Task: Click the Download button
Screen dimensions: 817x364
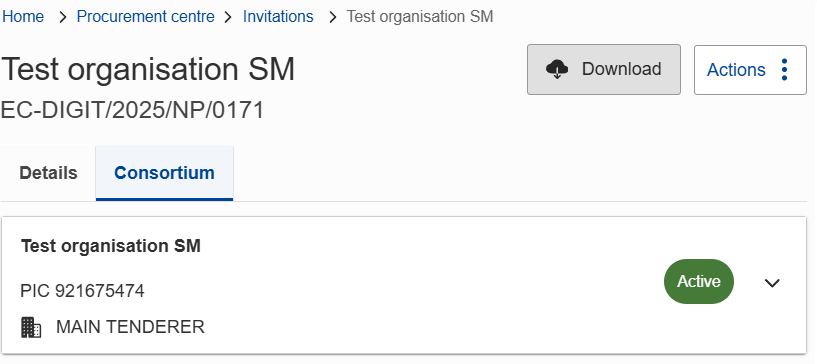Action: [x=604, y=69]
